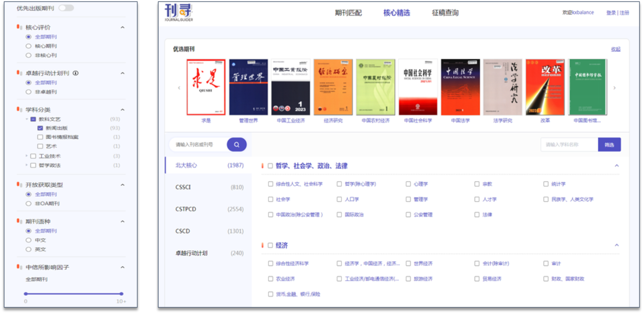644x314 pixels.
Task: Open the 经济研究 journal cover
Action: click(x=333, y=87)
